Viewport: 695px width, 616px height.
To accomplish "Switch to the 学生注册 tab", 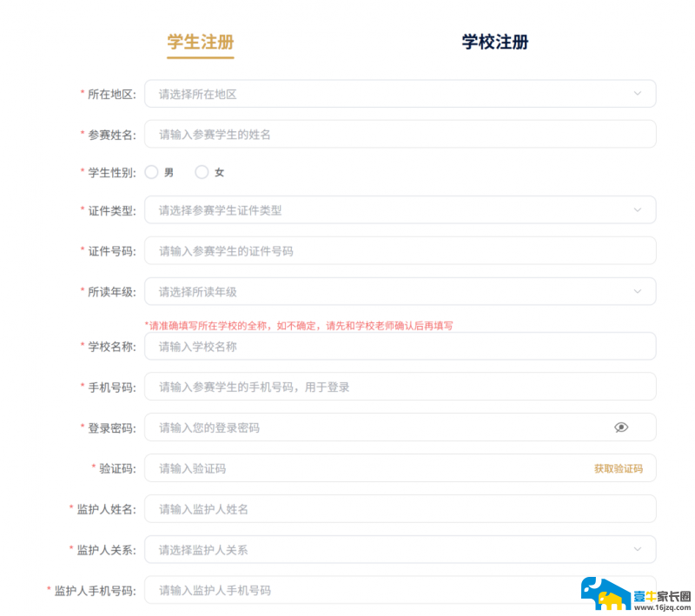I will [201, 43].
